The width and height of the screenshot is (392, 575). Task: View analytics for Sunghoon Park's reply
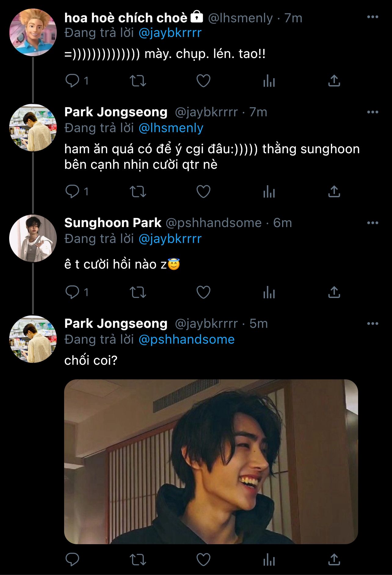point(269,292)
